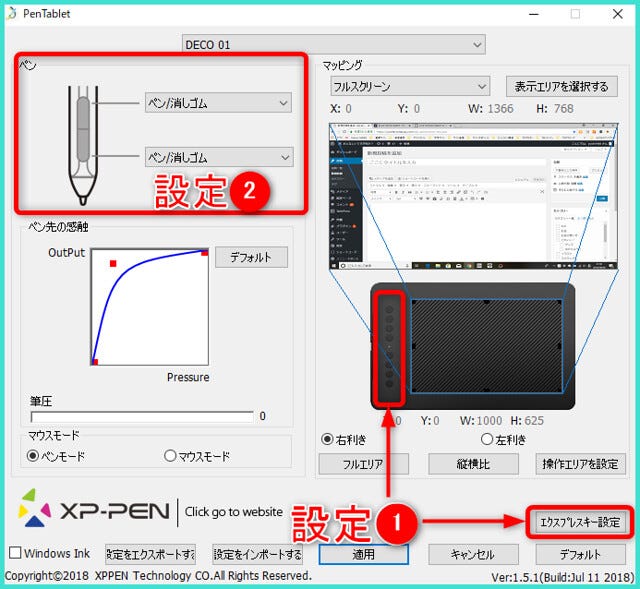Click the XP-PEN logo
640x589 pixels.
pos(93,508)
